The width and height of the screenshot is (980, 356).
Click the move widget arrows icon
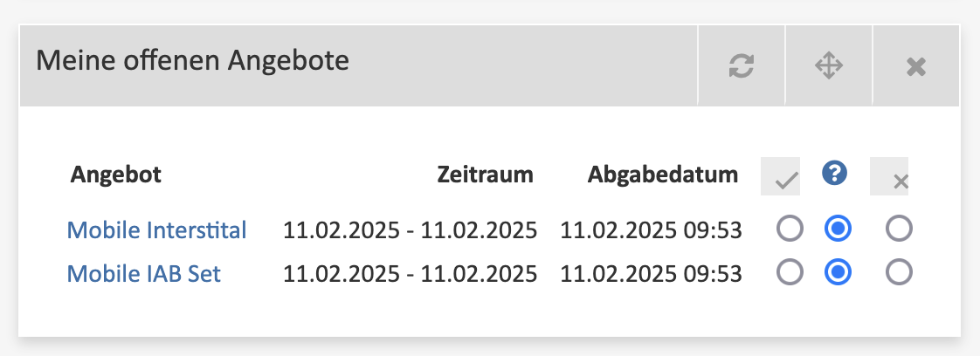829,65
